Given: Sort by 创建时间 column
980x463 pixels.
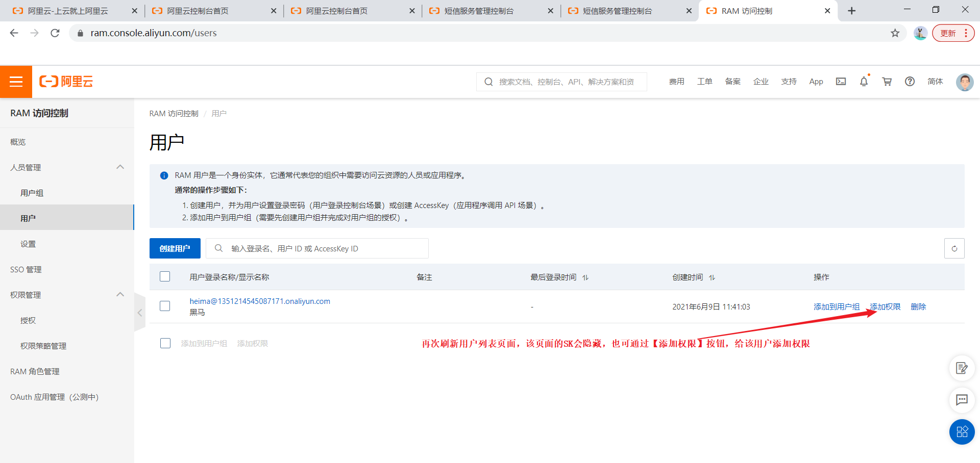Looking at the screenshot, I should click(712, 277).
